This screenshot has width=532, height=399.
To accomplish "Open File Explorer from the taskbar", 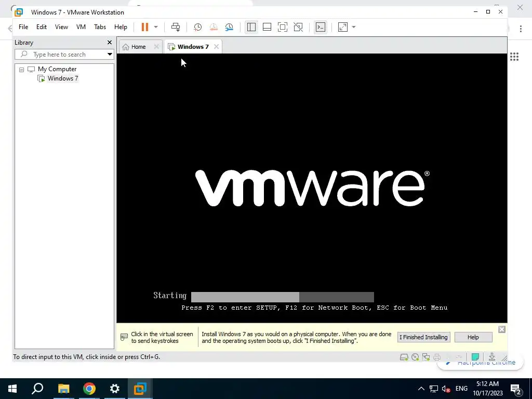I will click(63, 389).
